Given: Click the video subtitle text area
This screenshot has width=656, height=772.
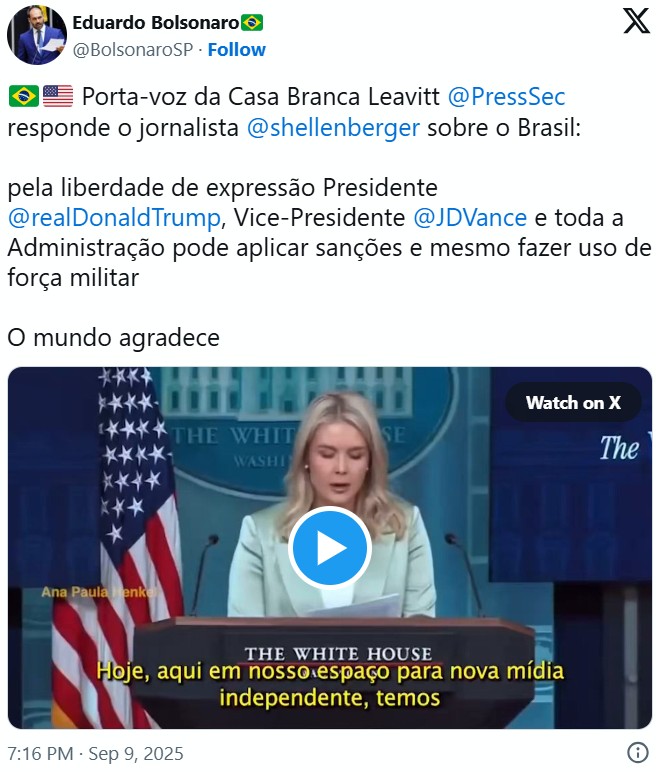Looking at the screenshot, I should [329, 684].
